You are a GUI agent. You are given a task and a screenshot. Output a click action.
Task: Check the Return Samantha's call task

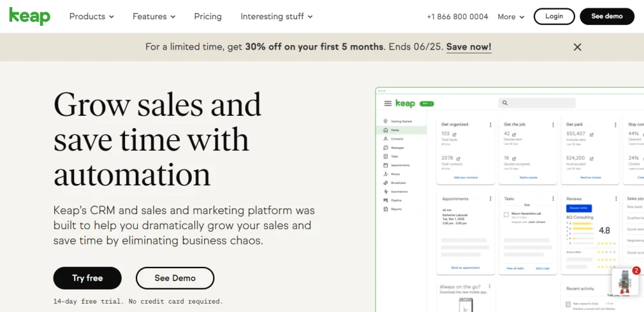tap(506, 215)
